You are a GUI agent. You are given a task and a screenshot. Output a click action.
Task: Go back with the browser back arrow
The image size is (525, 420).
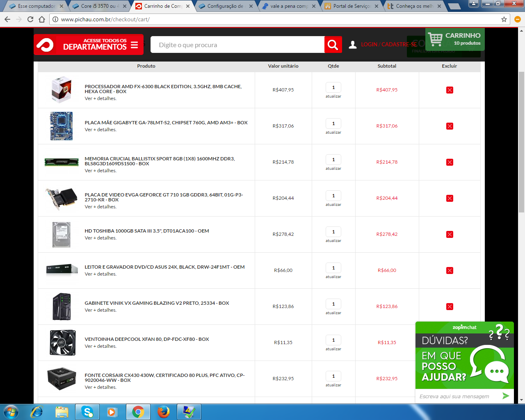click(x=7, y=19)
